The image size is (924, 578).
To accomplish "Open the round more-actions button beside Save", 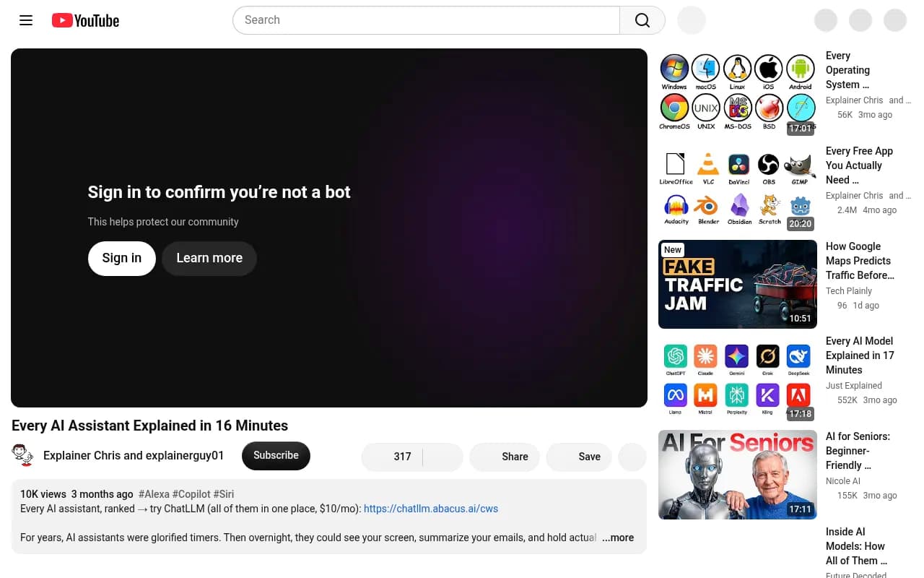I will pyautogui.click(x=633, y=457).
